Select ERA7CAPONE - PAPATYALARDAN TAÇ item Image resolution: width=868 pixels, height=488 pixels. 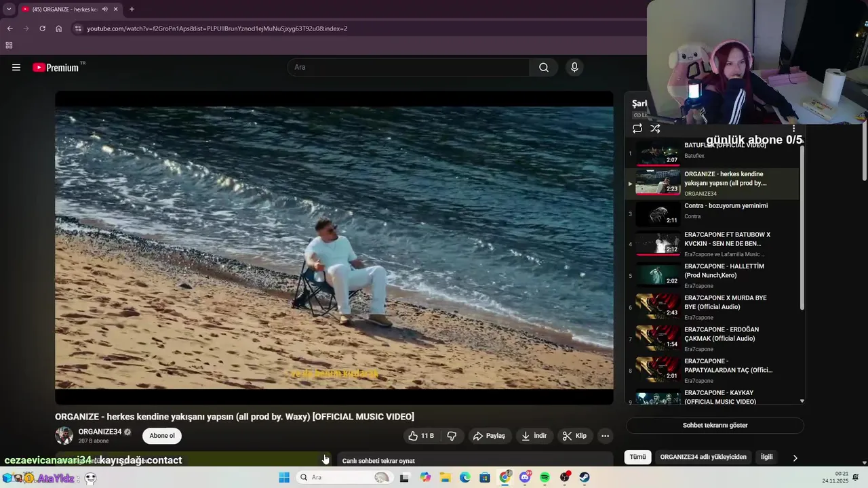(x=713, y=371)
